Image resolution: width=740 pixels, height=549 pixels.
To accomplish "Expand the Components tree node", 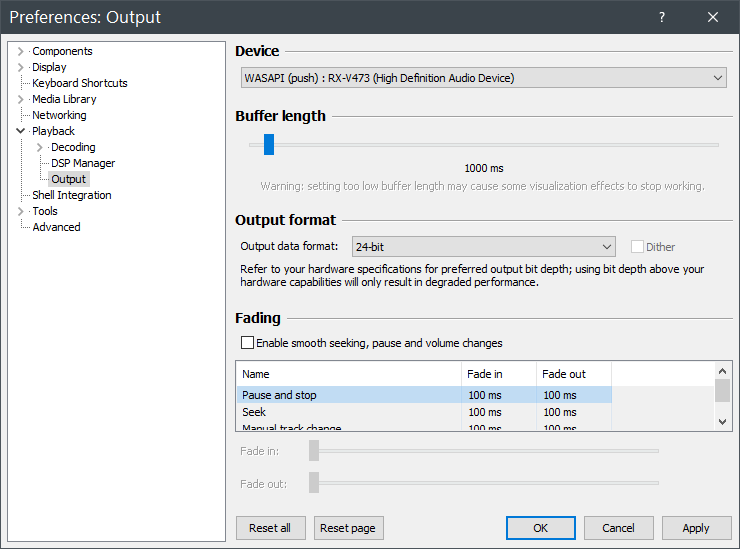I will pyautogui.click(x=20, y=51).
